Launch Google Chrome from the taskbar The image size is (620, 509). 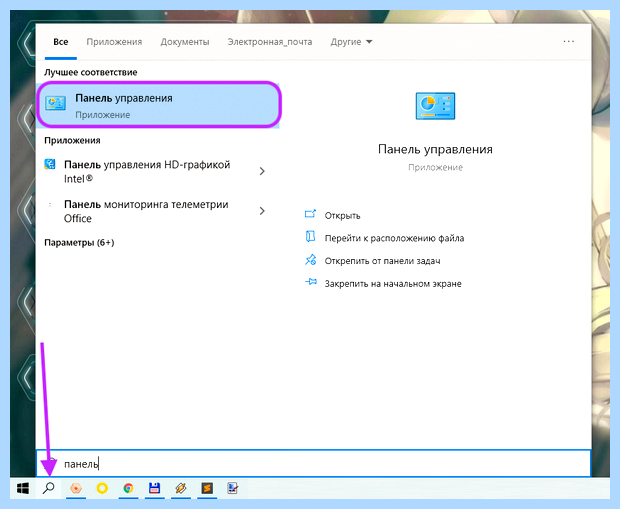(x=128, y=488)
